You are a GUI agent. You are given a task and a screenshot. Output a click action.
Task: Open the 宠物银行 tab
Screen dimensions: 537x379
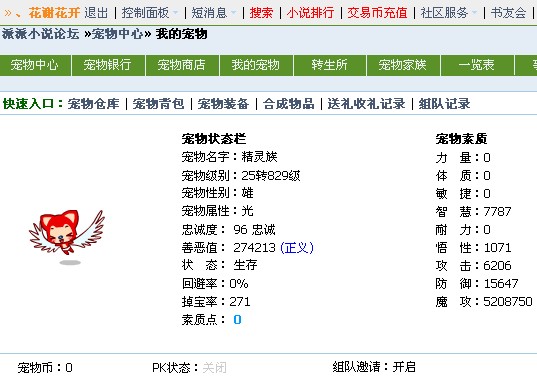point(108,65)
